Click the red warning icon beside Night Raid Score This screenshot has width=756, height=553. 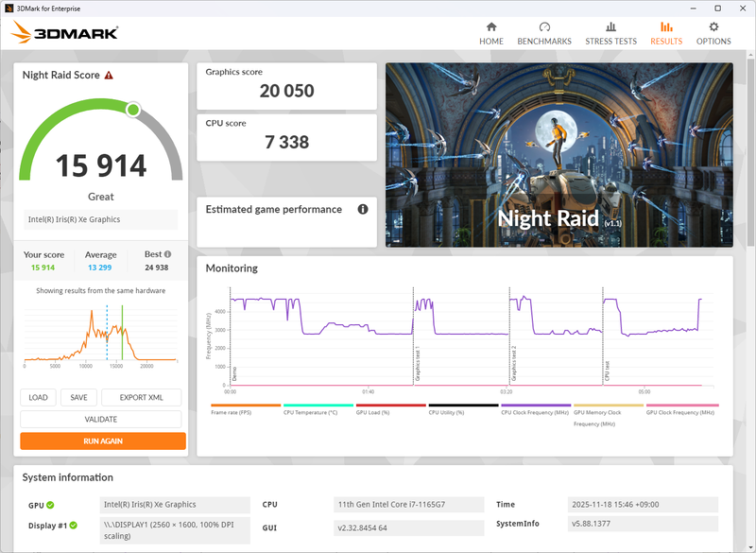pyautogui.click(x=109, y=76)
